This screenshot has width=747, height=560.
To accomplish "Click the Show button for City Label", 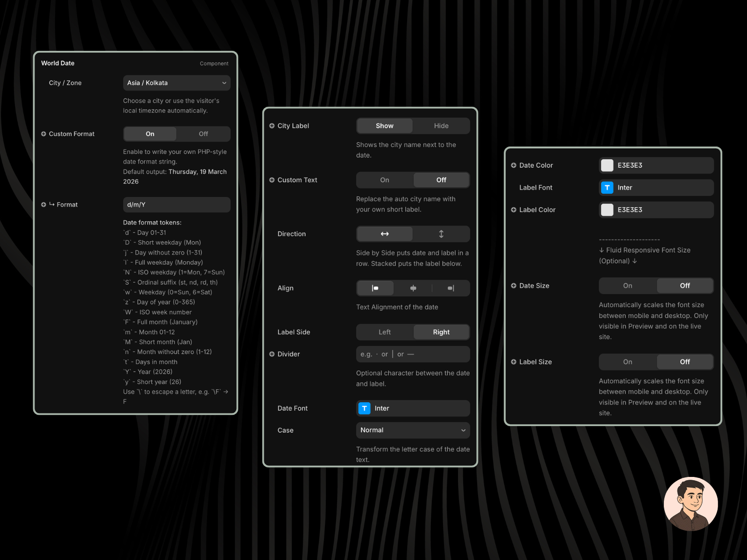I will 384,126.
